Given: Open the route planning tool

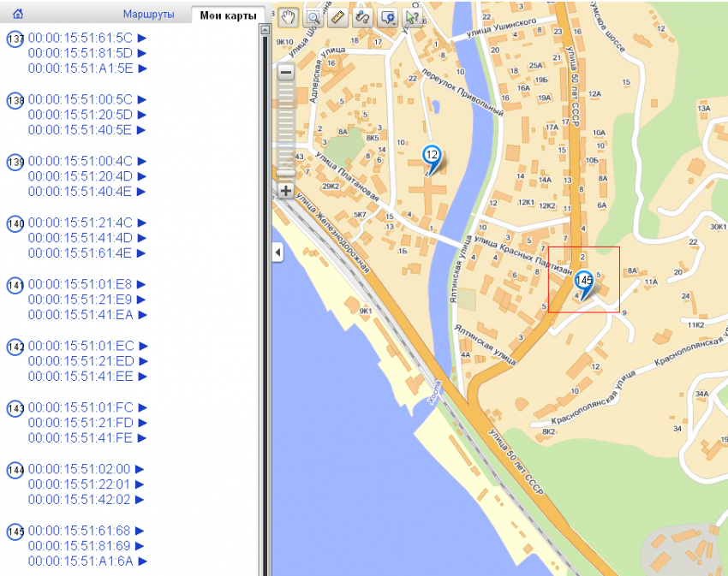Looking at the screenshot, I should pos(361,17).
